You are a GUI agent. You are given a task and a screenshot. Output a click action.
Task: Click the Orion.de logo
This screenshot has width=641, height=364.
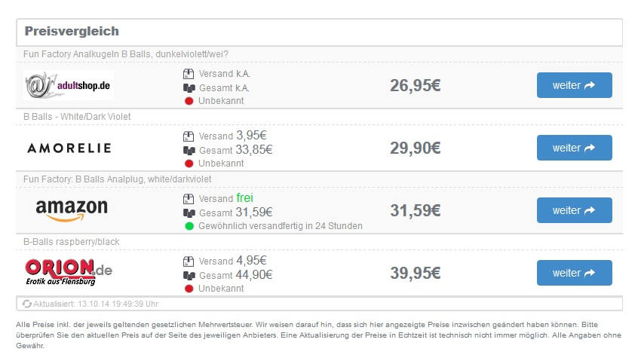tap(69, 272)
